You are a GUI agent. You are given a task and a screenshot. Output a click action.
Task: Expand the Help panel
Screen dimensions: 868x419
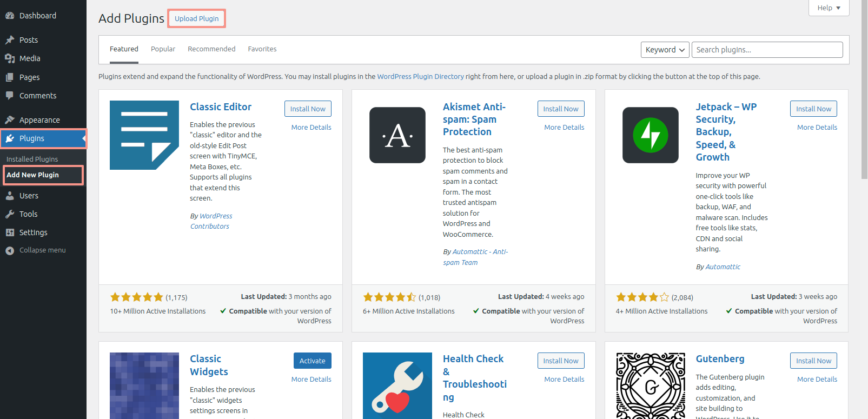(x=829, y=8)
